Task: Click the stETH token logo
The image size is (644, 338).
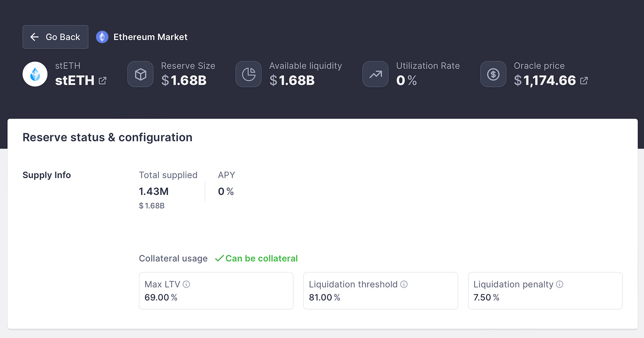Action: click(35, 74)
